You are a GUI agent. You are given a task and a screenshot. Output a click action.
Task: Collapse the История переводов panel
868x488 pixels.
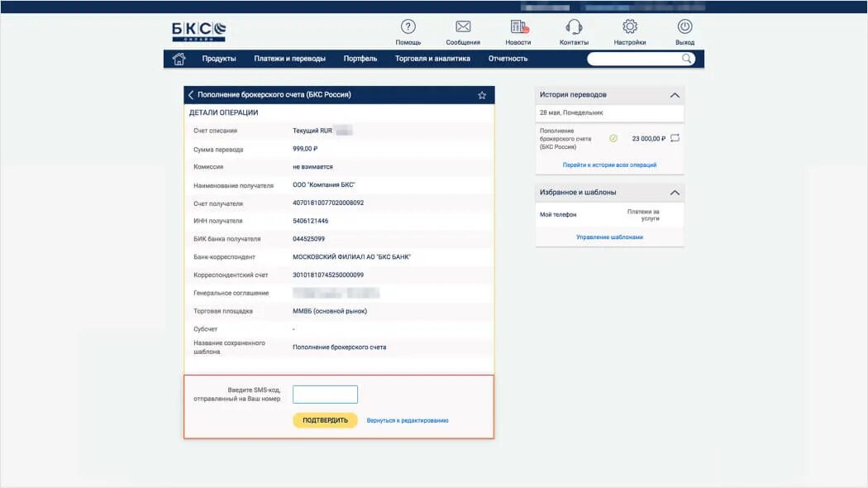point(675,95)
